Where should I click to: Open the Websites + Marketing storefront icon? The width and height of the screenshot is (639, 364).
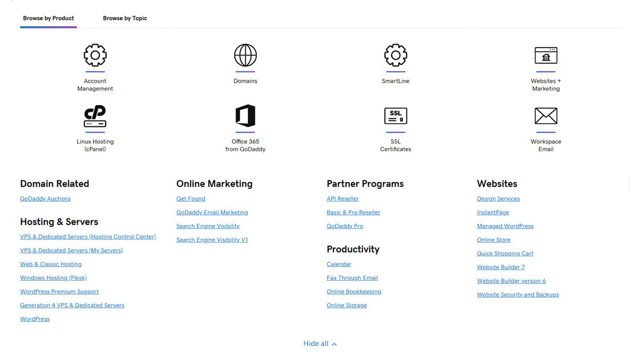pos(546,55)
